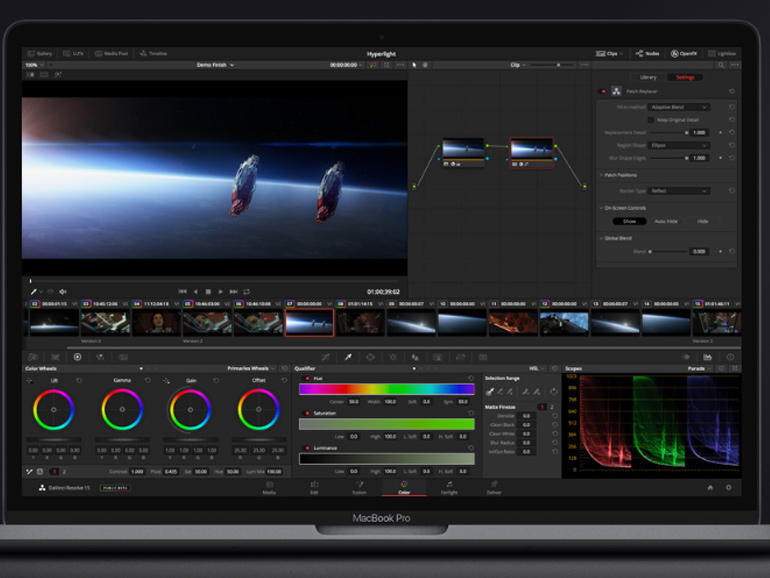770x578 pixels.
Task: Collapse the On-Screen Controls section
Action: click(623, 208)
